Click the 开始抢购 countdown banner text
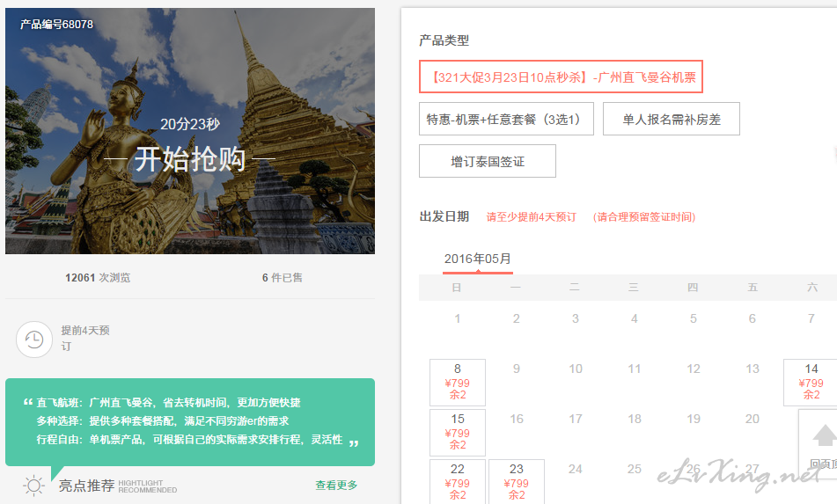This screenshot has height=504, width=837. [x=190, y=159]
